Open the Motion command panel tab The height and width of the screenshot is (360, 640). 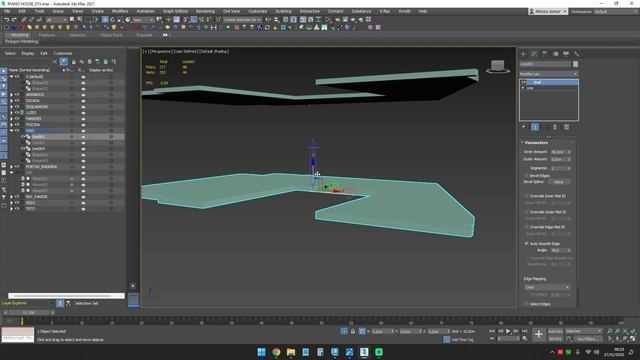[555, 54]
